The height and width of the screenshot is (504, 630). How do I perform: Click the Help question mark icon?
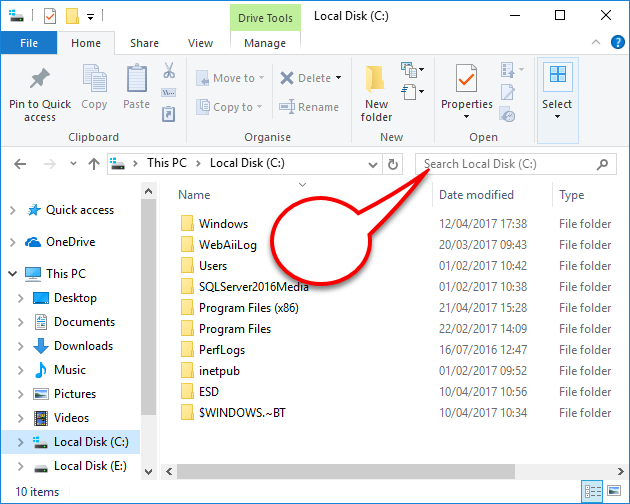pos(618,42)
